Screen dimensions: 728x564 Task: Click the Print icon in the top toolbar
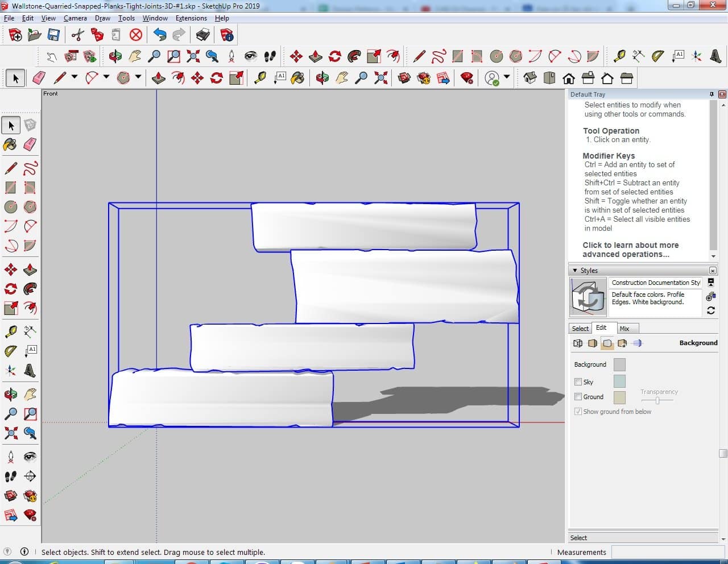202,35
